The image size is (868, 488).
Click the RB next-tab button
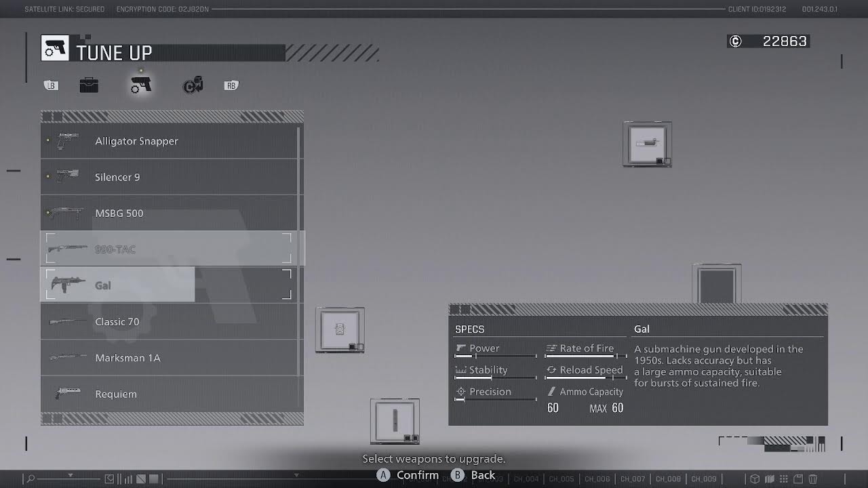pyautogui.click(x=231, y=85)
